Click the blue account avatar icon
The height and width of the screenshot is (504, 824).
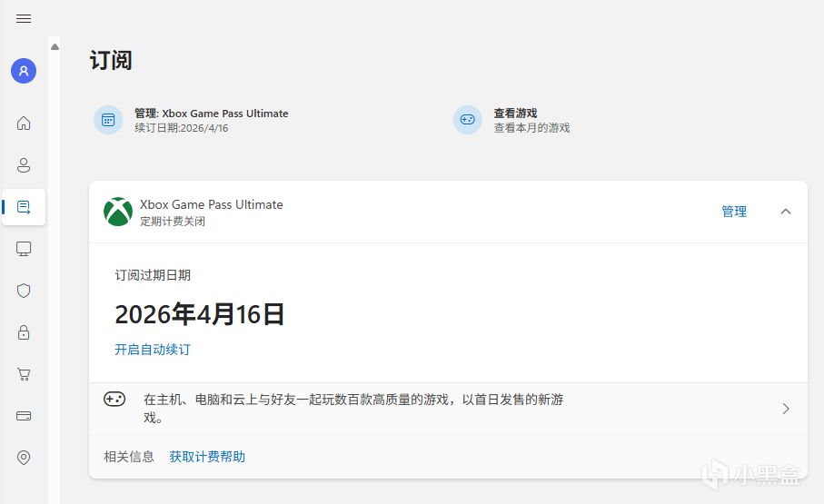point(24,71)
